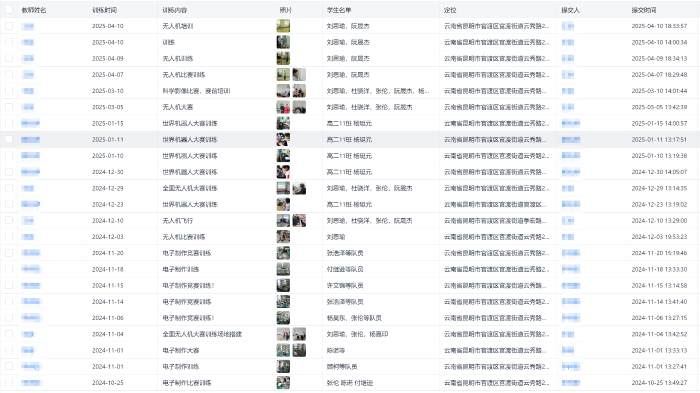Click the 训练时间 column header
This screenshot has width=700, height=393.
[104, 10]
